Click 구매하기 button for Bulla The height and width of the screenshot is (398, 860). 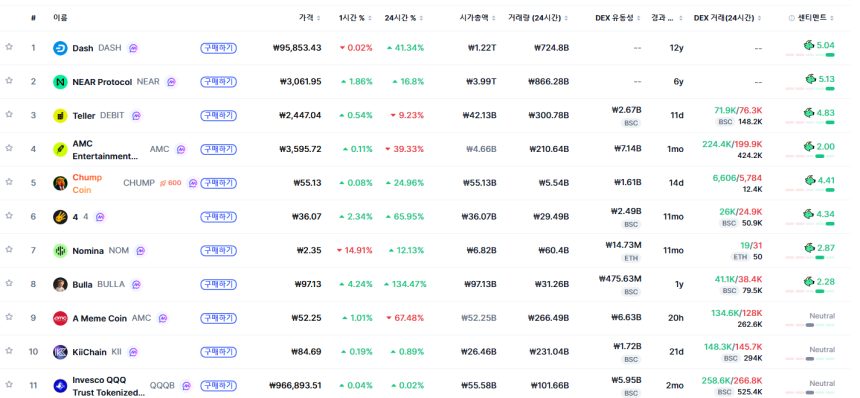[218, 285]
